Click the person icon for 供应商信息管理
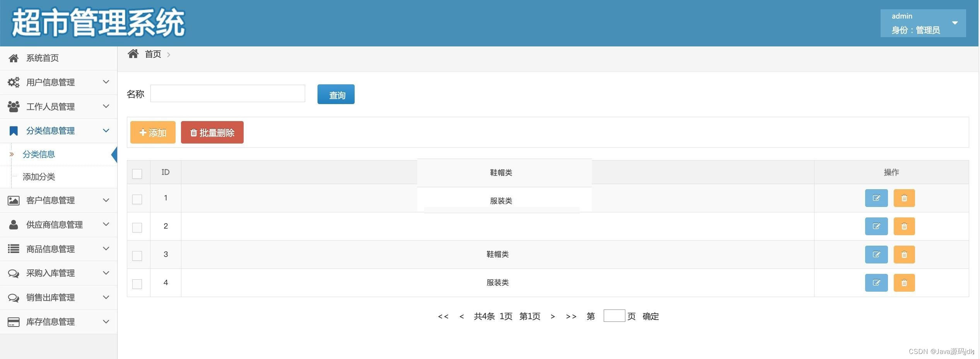 click(x=14, y=225)
